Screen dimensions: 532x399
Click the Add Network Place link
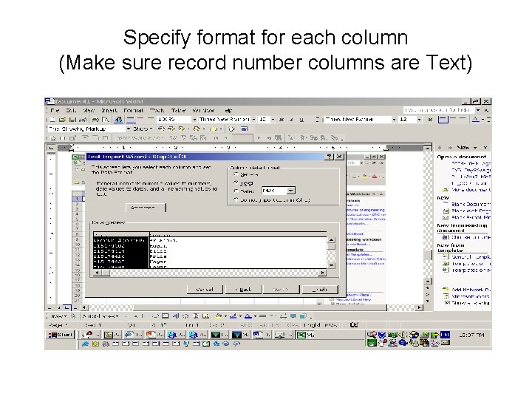[471, 290]
